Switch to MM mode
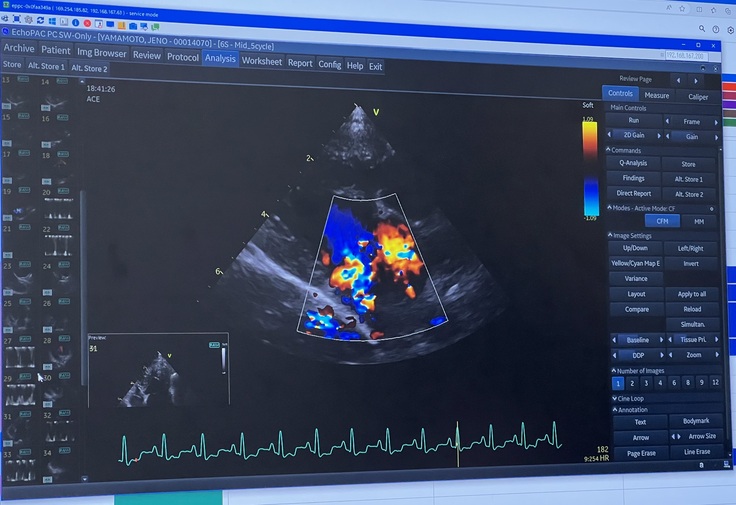The width and height of the screenshot is (736, 505). (x=698, y=221)
